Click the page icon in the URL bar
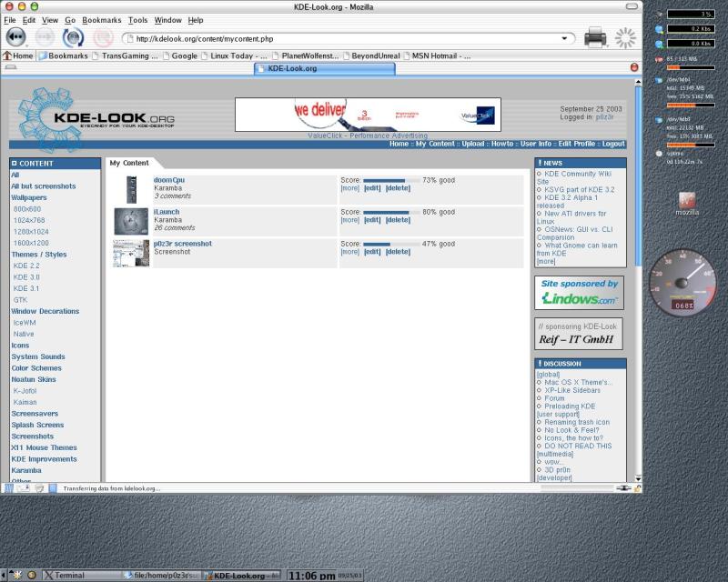The image size is (728, 582). (x=130, y=38)
